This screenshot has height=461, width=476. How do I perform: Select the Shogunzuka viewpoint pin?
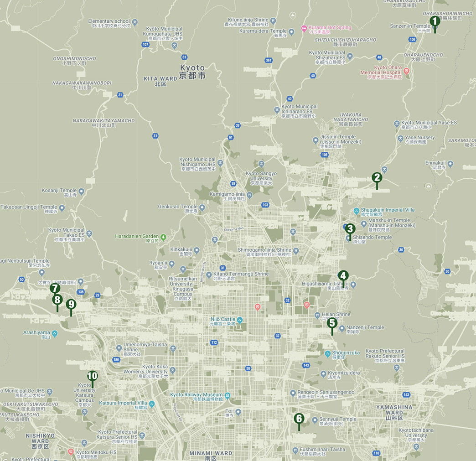[327, 354]
